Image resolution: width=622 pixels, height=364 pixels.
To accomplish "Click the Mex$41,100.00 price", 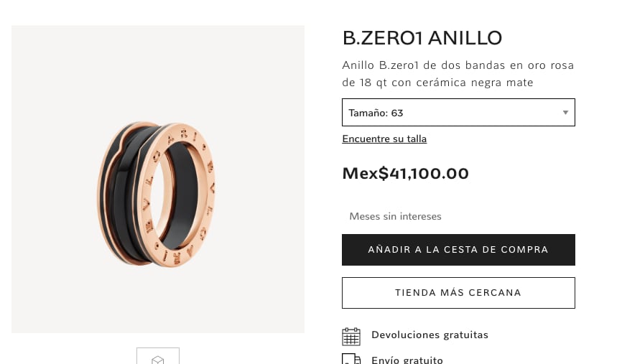I will tap(405, 174).
